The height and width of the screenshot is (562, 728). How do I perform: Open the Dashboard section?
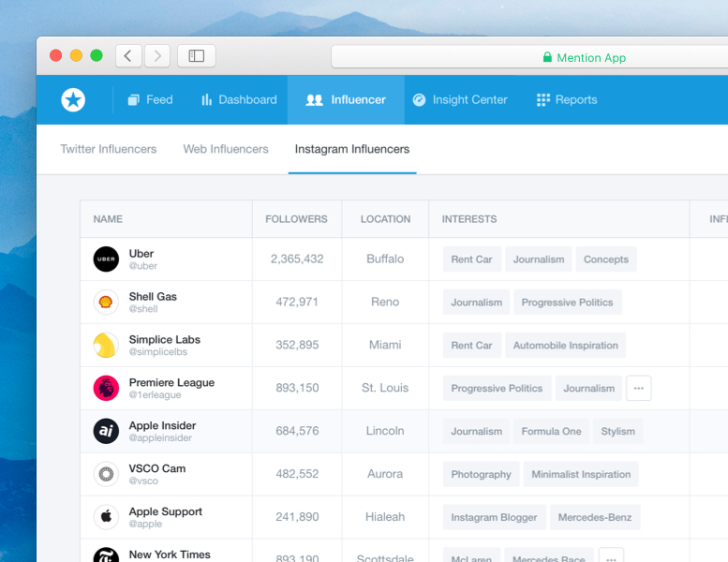coord(239,100)
